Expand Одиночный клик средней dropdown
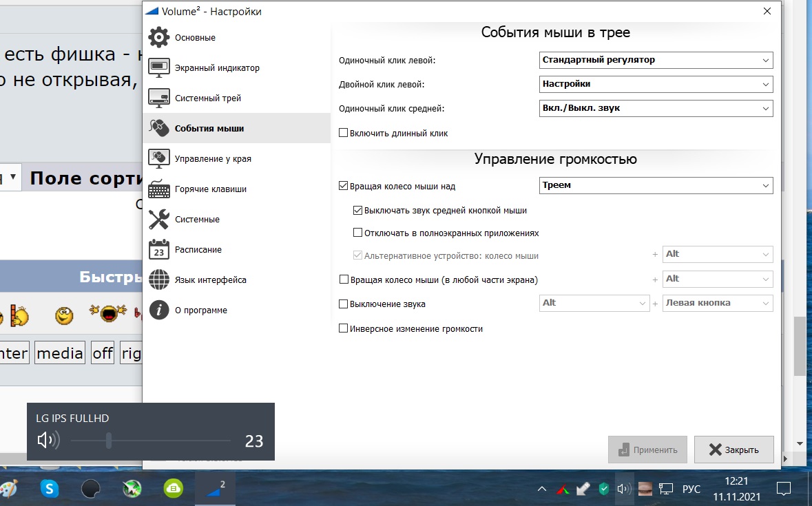Image resolution: width=812 pixels, height=506 pixels. point(656,108)
